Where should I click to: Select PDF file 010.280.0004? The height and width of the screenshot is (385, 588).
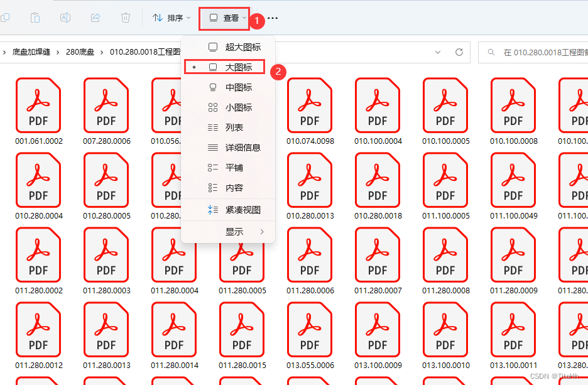[x=38, y=186]
